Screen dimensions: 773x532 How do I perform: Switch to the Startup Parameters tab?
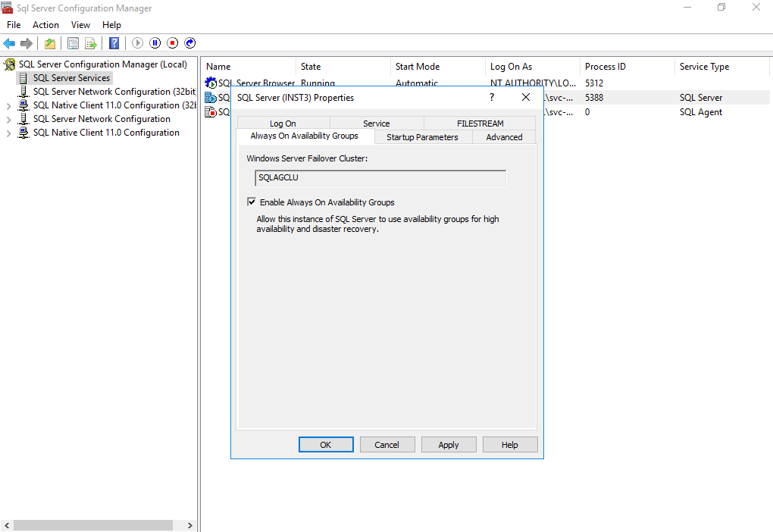pos(422,137)
